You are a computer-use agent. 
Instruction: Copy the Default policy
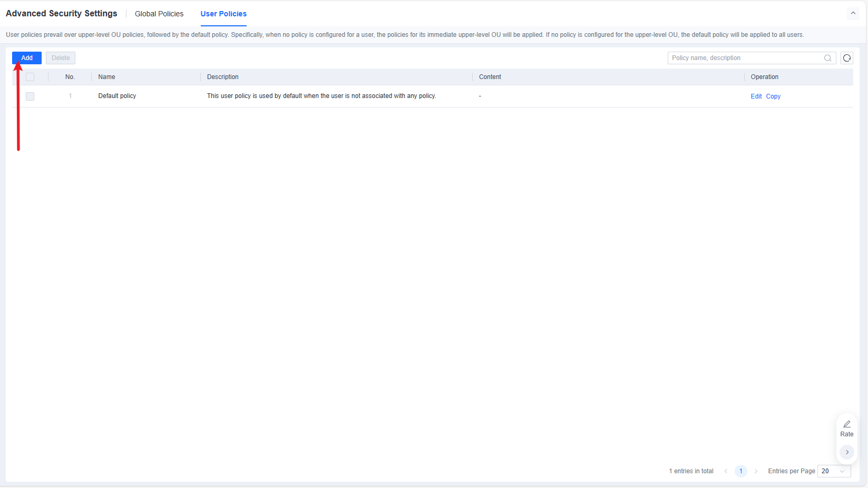click(x=773, y=96)
